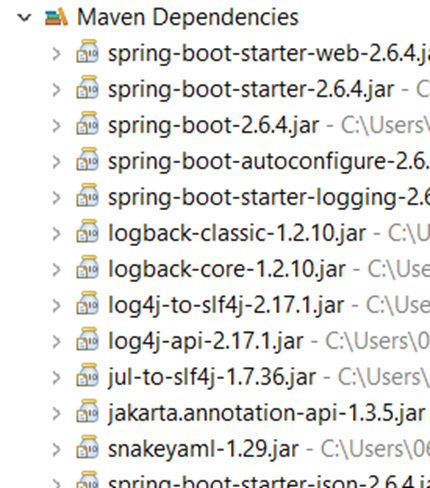Click the jar icon beside log4j-api-2.17.1.jar
Image resolution: width=430 pixels, height=488 pixels.
pyautogui.click(x=87, y=340)
